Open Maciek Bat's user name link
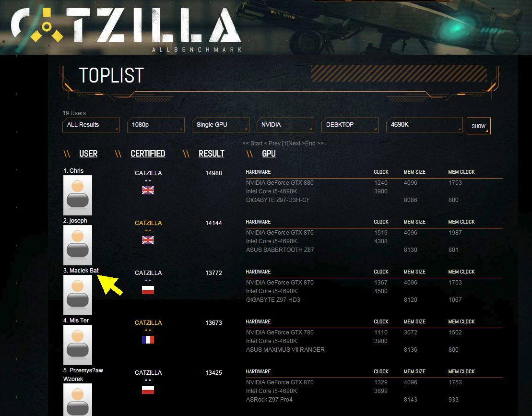Image resolution: width=532 pixels, height=416 pixels. [84, 271]
